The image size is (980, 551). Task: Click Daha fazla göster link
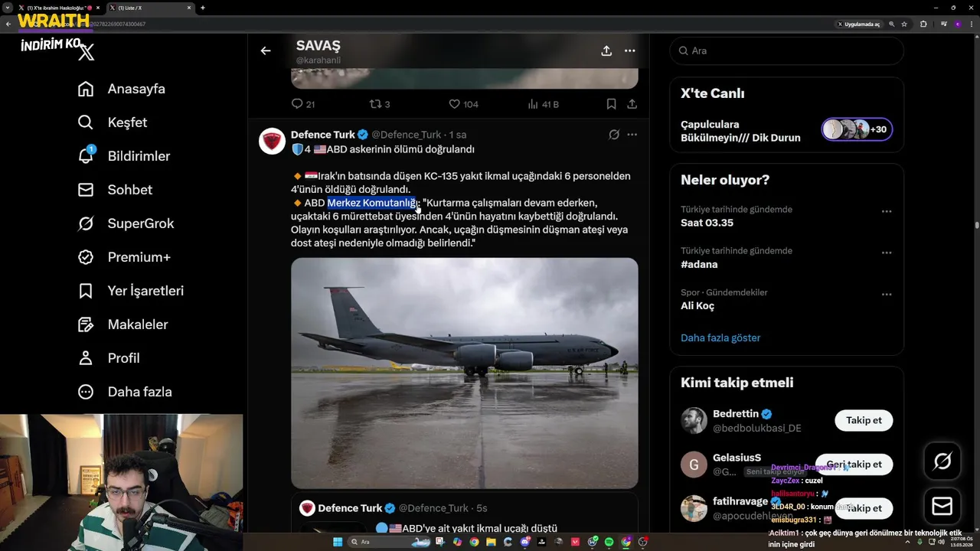click(720, 337)
